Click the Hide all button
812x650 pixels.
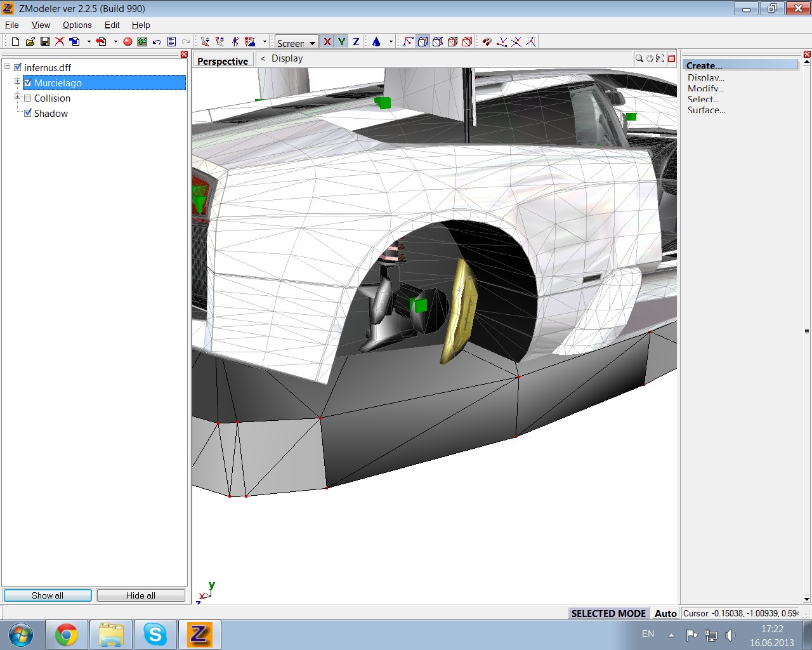(141, 595)
